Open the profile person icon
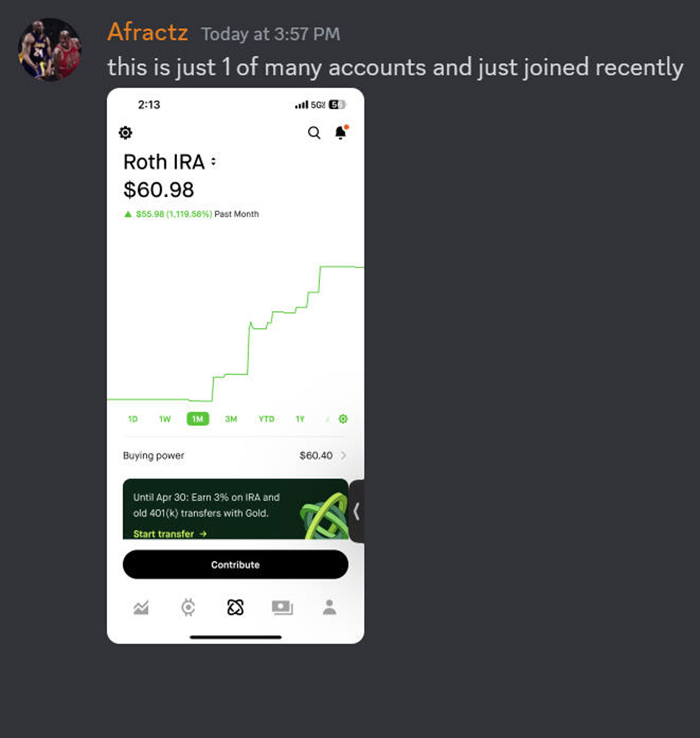The image size is (700, 738). (x=329, y=607)
